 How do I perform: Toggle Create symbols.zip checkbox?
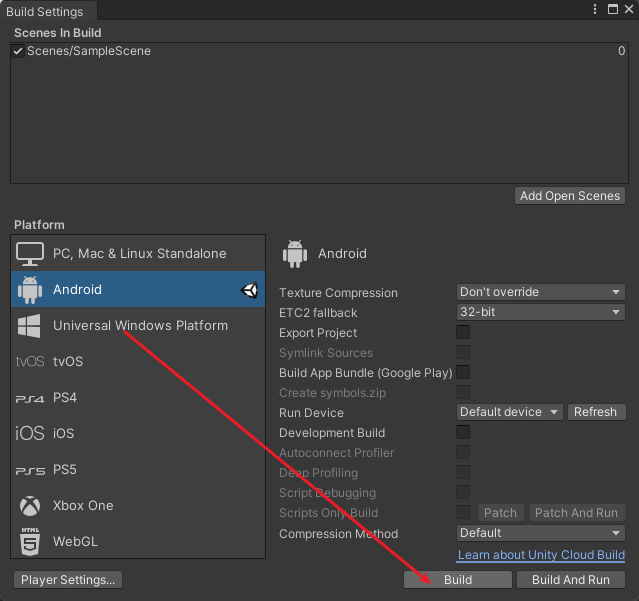463,392
